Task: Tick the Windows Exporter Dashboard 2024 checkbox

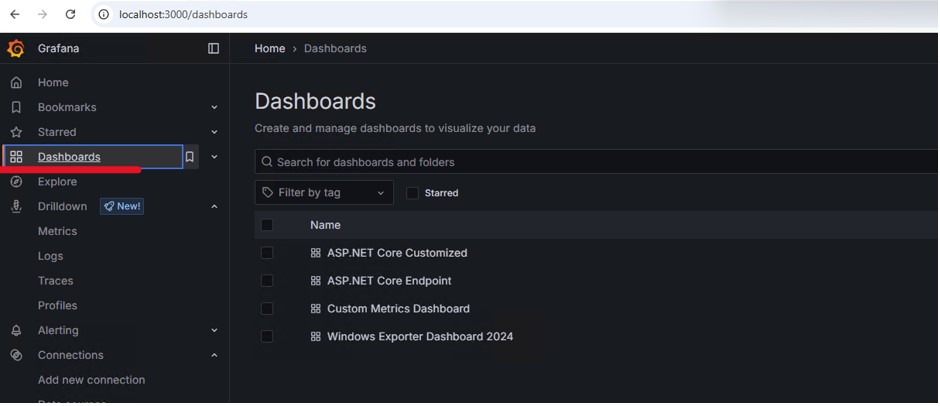Action: (267, 337)
